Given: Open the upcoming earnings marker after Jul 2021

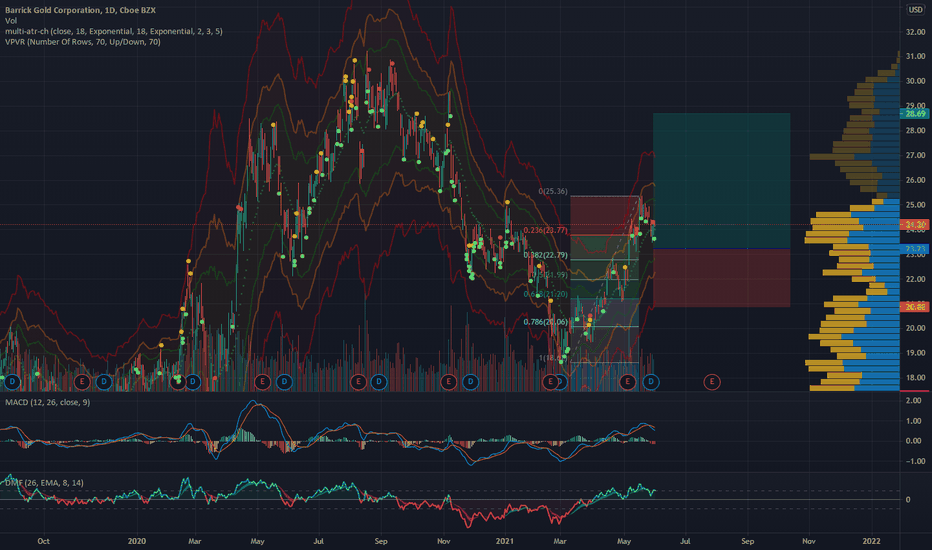Looking at the screenshot, I should [712, 382].
